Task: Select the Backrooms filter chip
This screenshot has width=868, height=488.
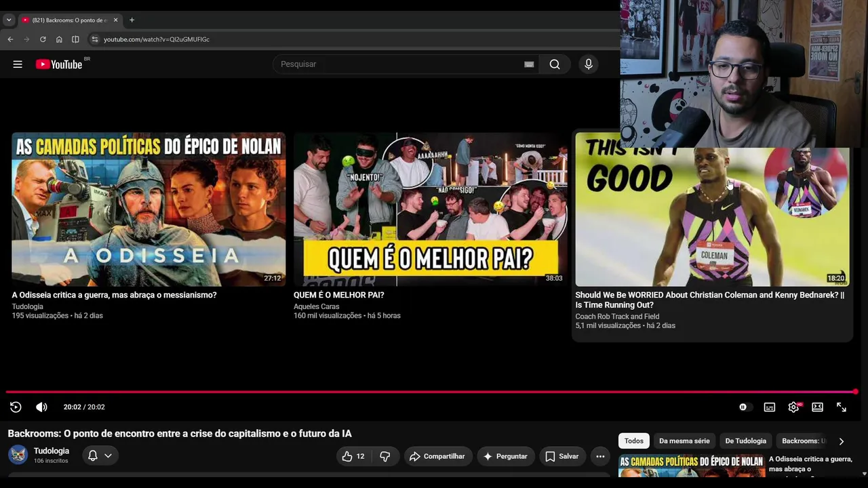Action: click(803, 441)
